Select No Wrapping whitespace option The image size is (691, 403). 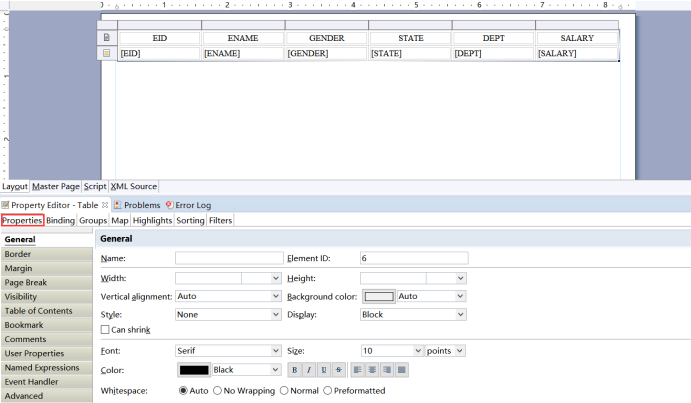[x=217, y=391]
